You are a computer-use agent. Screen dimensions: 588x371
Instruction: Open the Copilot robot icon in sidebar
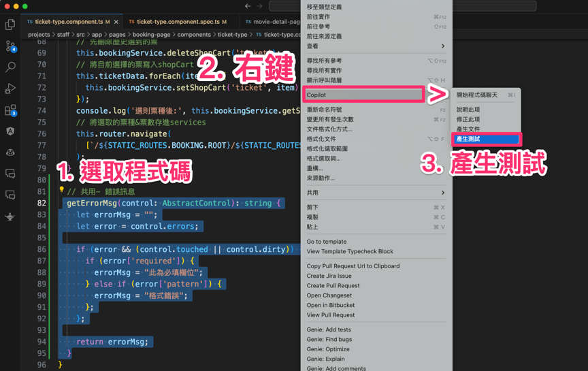[x=10, y=152]
